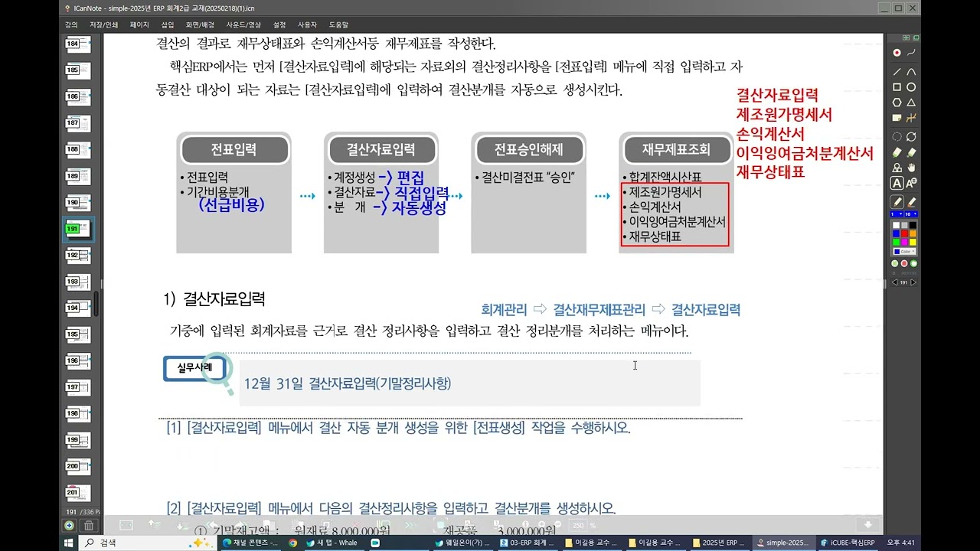This screenshot has height=551, width=980.
Task: Open page thumbnail 186
Action: click(x=78, y=97)
